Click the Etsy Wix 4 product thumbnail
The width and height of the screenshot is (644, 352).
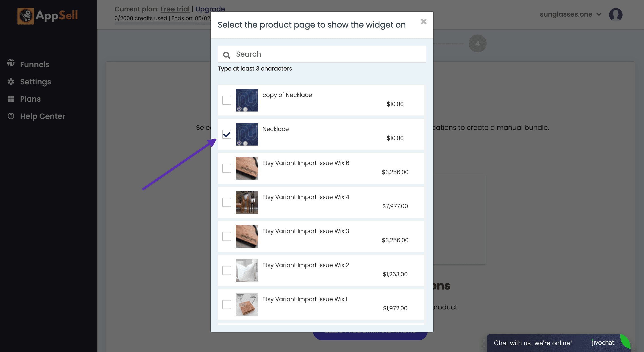(246, 202)
